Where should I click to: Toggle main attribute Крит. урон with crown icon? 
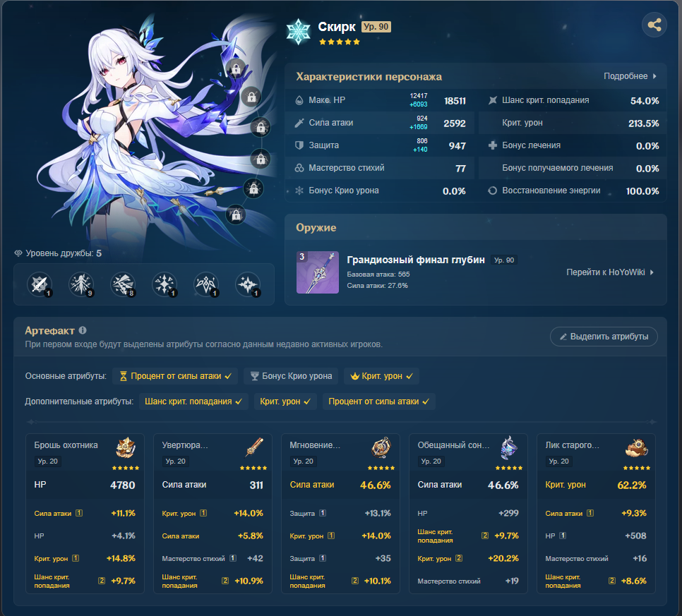[381, 376]
